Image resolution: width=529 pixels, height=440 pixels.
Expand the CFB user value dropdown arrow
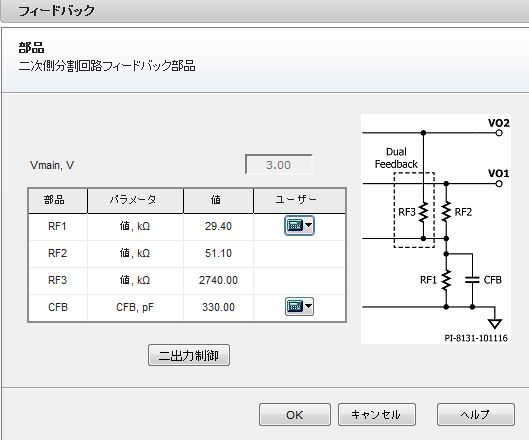pos(308,306)
